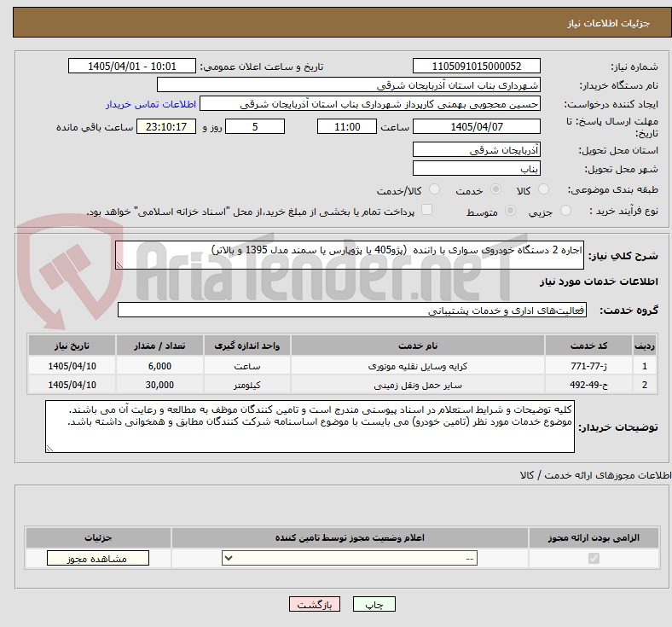Click the need date of row 2
Viewport: 672px width, 627px height.
(x=72, y=385)
